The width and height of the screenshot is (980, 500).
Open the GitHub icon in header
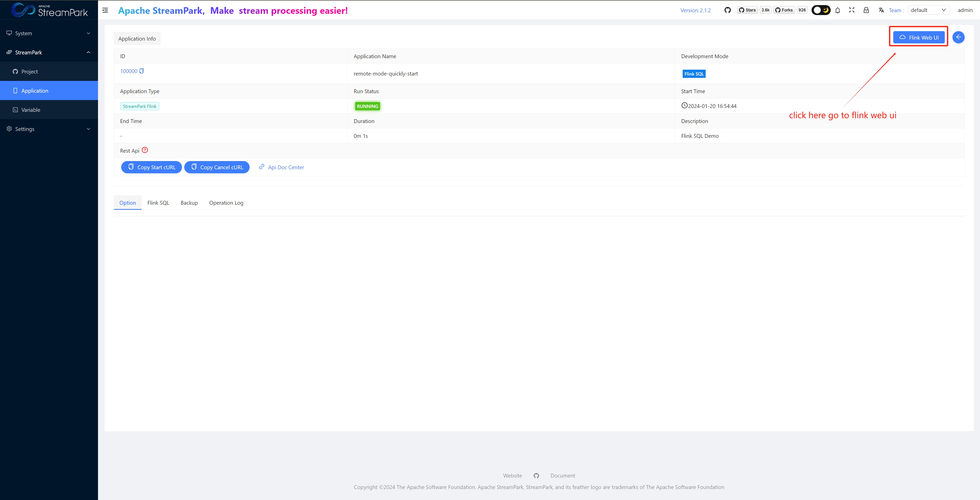point(727,10)
